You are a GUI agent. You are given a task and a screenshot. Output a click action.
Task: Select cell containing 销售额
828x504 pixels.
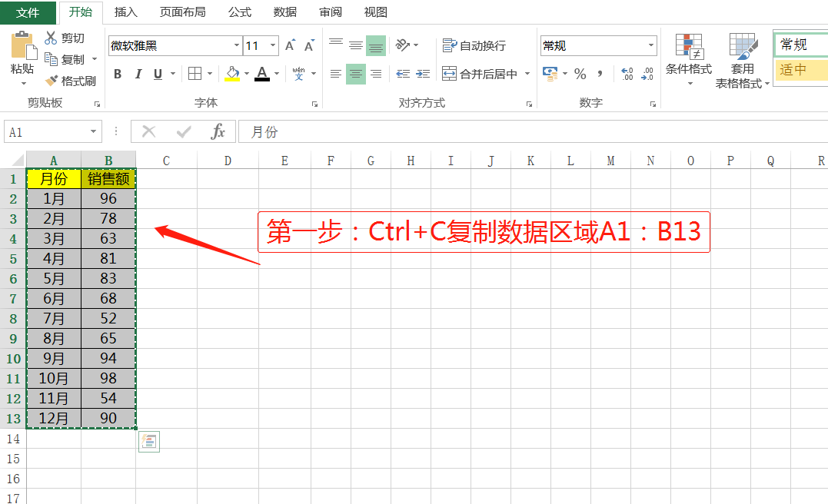click(x=108, y=179)
